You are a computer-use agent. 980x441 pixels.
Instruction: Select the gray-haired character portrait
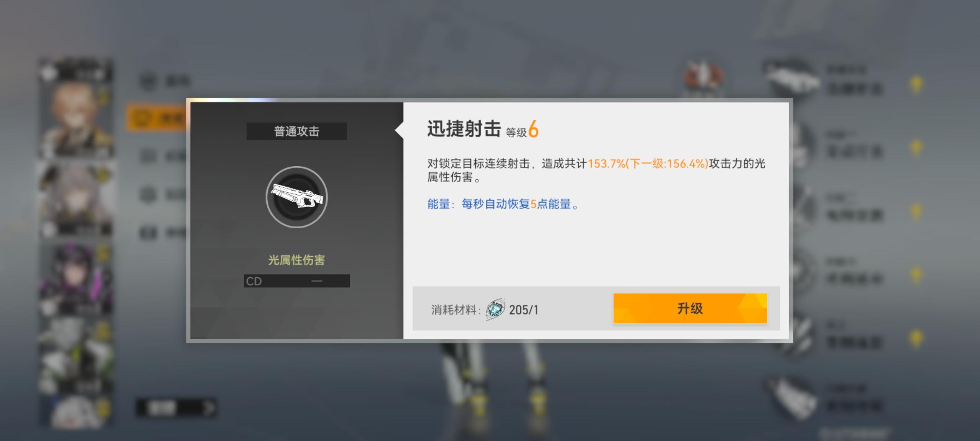76,198
